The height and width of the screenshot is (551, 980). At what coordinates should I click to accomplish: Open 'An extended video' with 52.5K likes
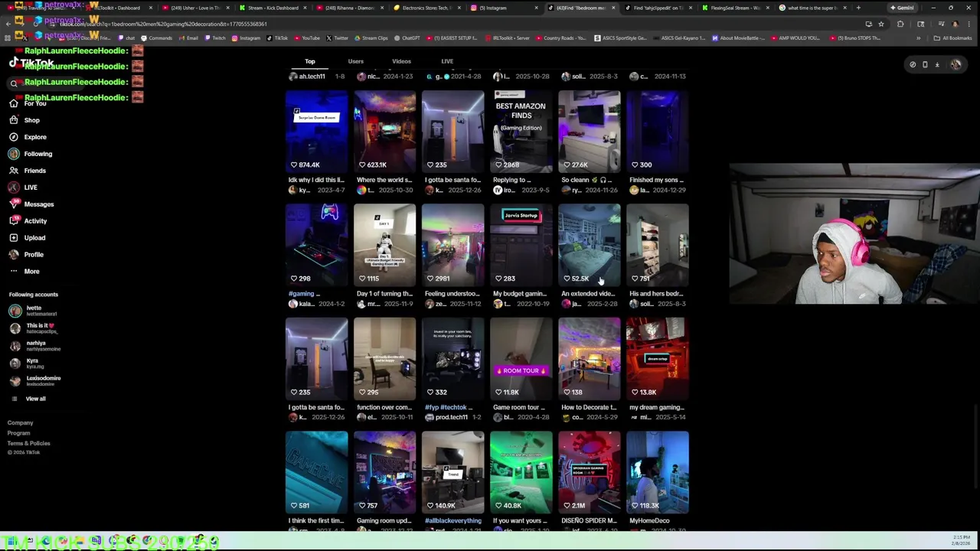tap(589, 245)
